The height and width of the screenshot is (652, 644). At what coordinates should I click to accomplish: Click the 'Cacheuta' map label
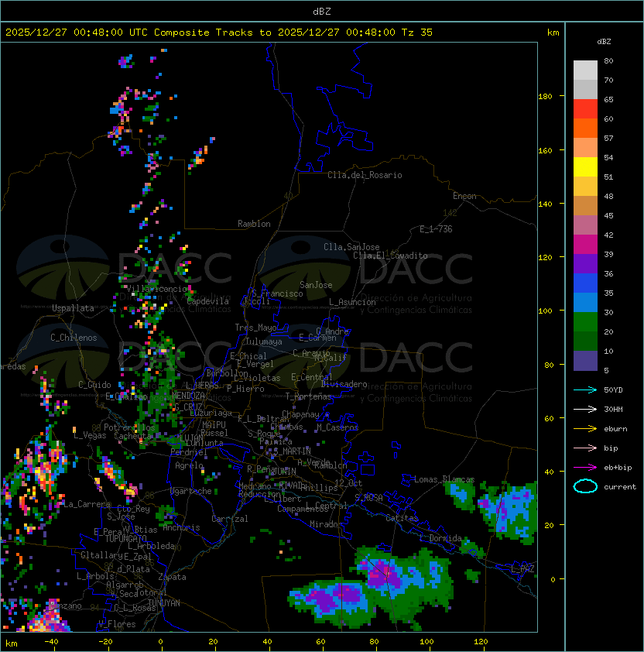click(132, 436)
